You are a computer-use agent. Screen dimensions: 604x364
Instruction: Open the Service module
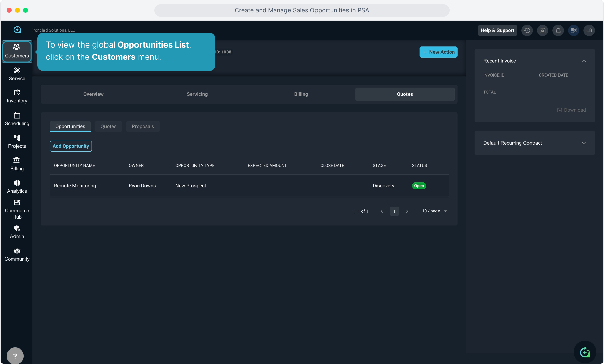[17, 74]
